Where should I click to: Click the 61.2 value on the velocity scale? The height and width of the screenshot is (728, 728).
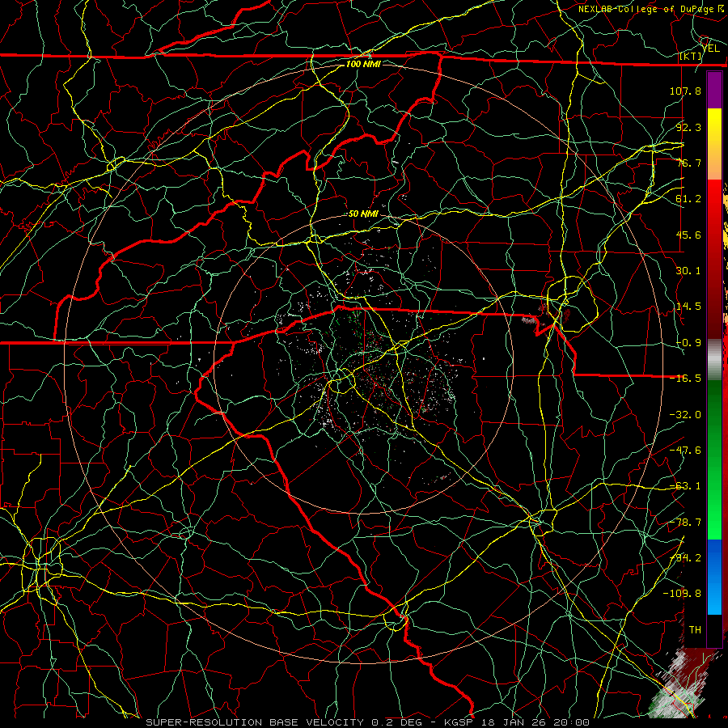click(x=688, y=199)
